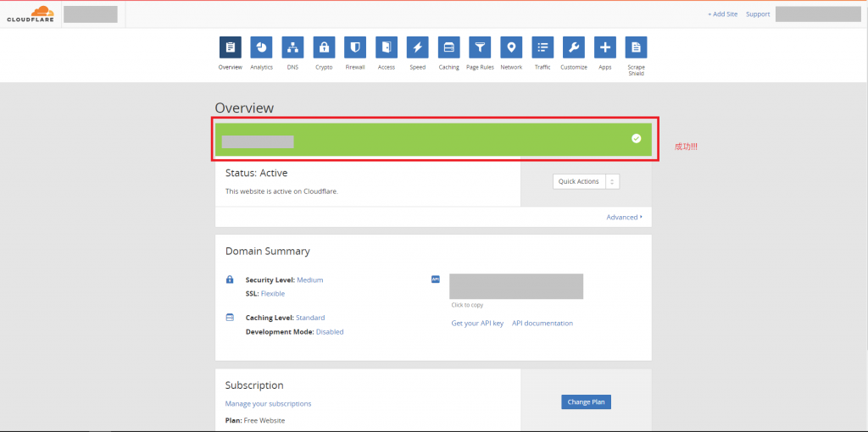Open the Speed lightning bolt icon
Image resolution: width=868 pixels, height=432 pixels.
(417, 47)
